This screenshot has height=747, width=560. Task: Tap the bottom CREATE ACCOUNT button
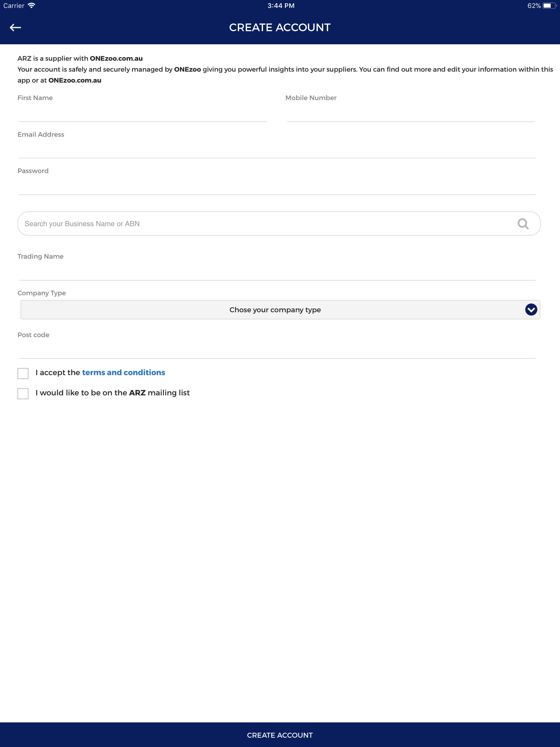coord(280,735)
